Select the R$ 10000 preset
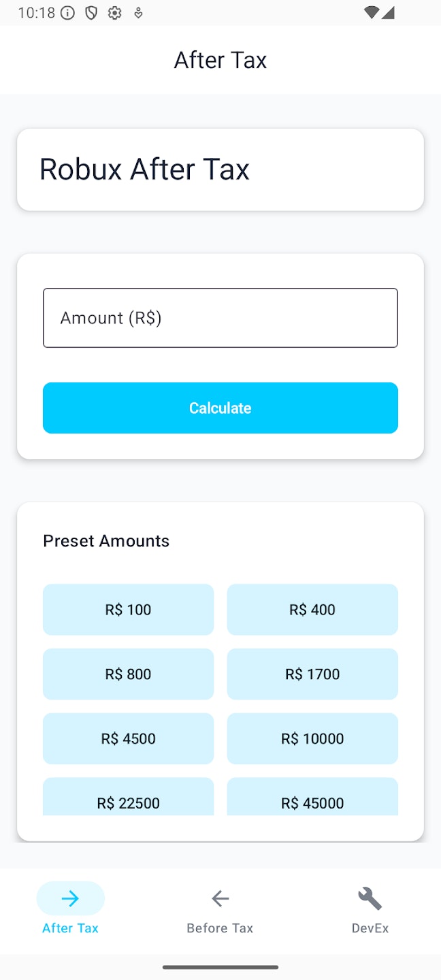 pos(312,738)
